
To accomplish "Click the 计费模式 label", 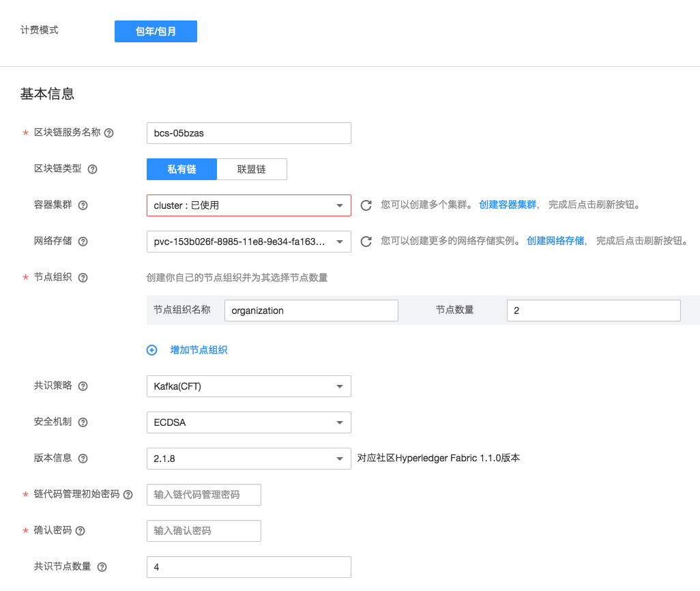I will (x=40, y=30).
